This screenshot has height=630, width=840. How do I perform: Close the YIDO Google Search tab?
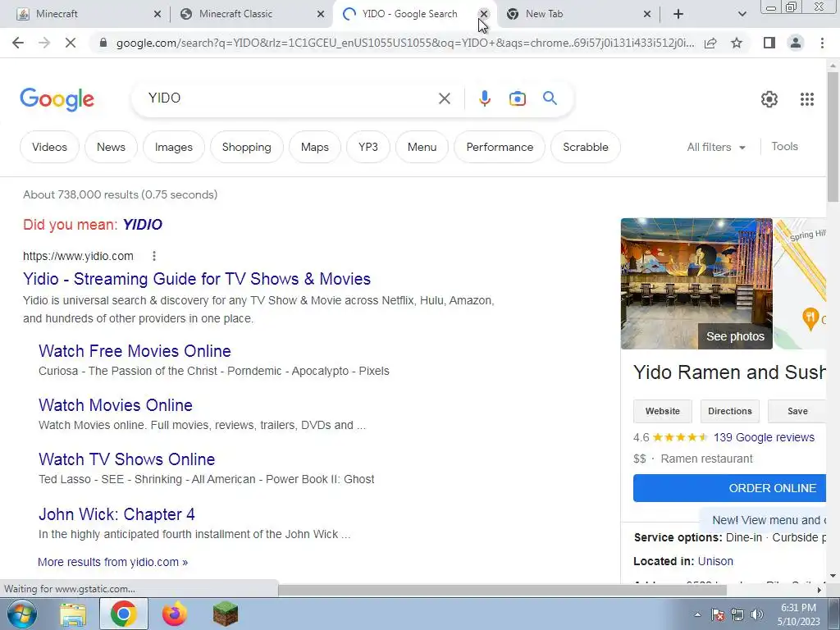click(483, 14)
